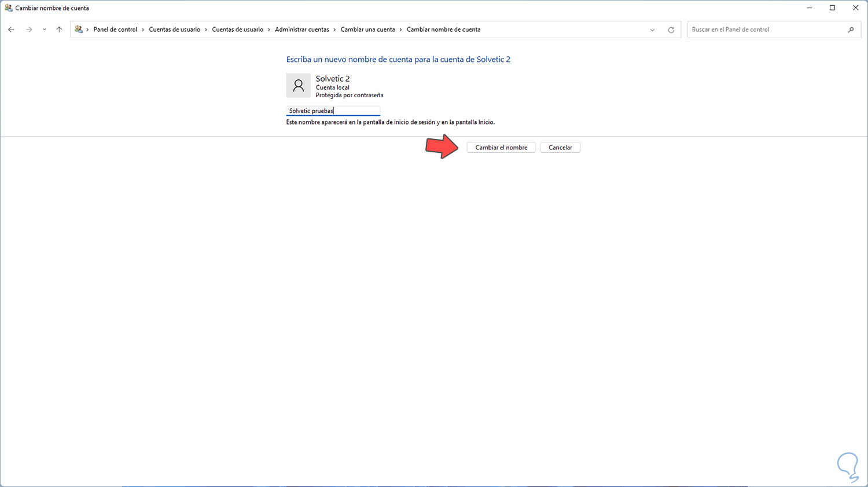The width and height of the screenshot is (868, 487).
Task: Close the Cambiar nombre de cuenta window
Action: click(x=856, y=8)
